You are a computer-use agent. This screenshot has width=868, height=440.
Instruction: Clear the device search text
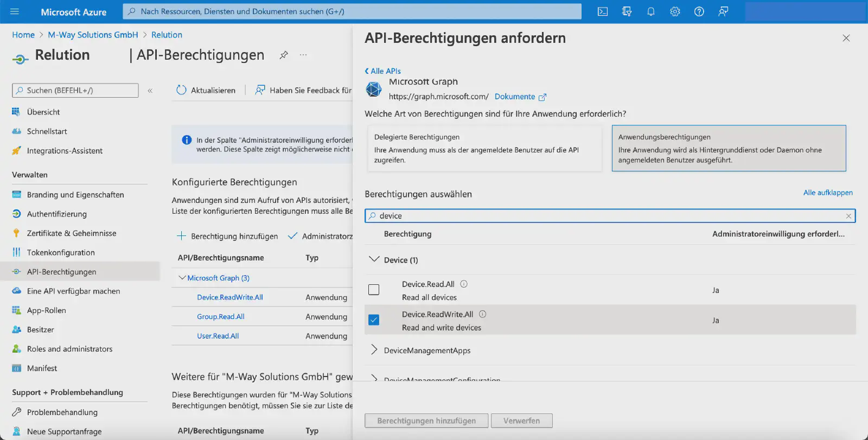click(x=848, y=216)
